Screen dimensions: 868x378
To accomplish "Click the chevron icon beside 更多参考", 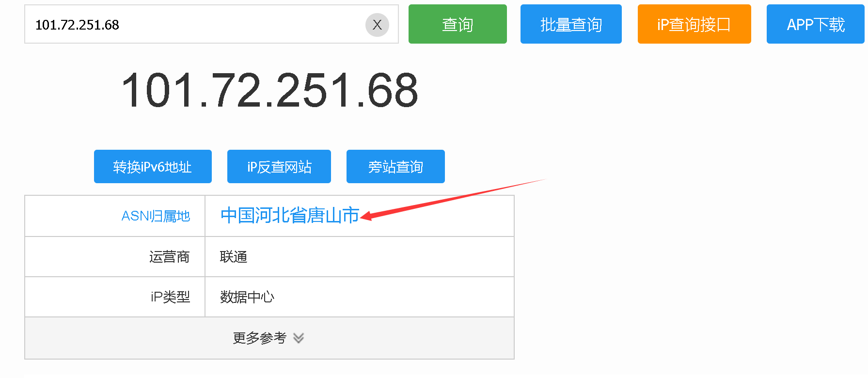I will tap(299, 338).
